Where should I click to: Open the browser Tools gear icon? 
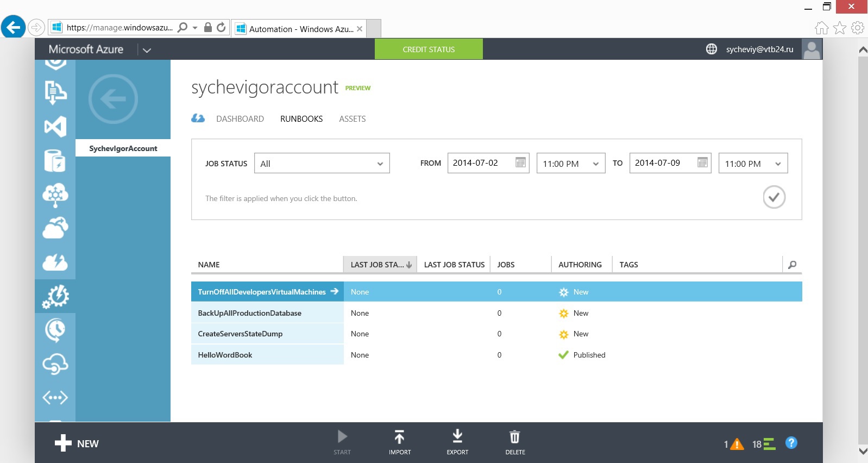[858, 28]
